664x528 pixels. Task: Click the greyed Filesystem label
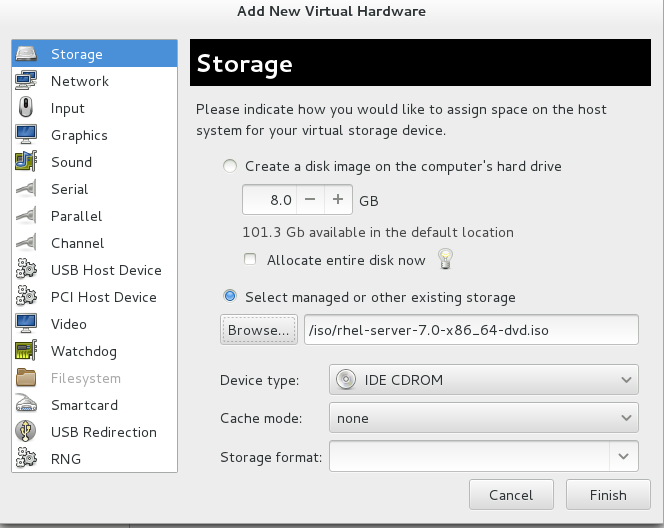[86, 379]
